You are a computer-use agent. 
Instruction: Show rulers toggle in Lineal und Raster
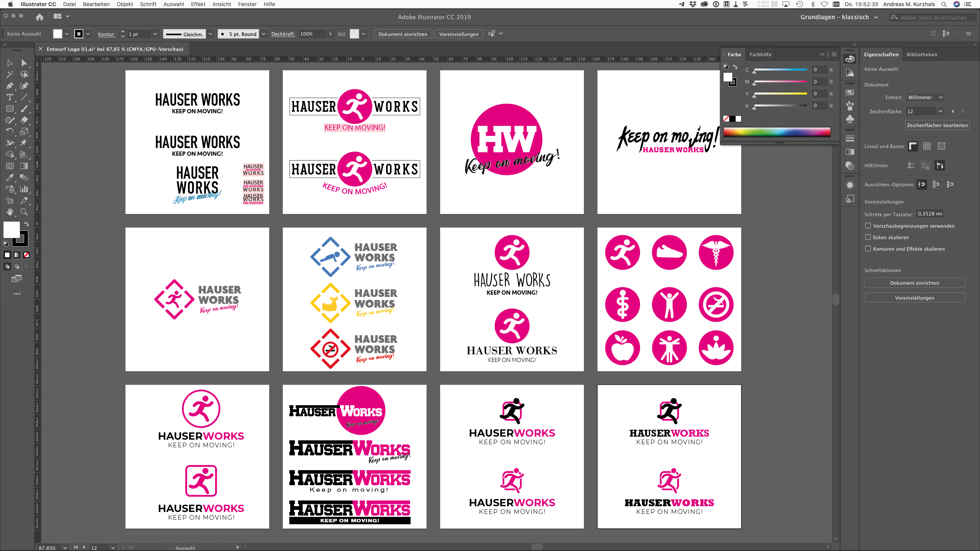[x=913, y=146]
